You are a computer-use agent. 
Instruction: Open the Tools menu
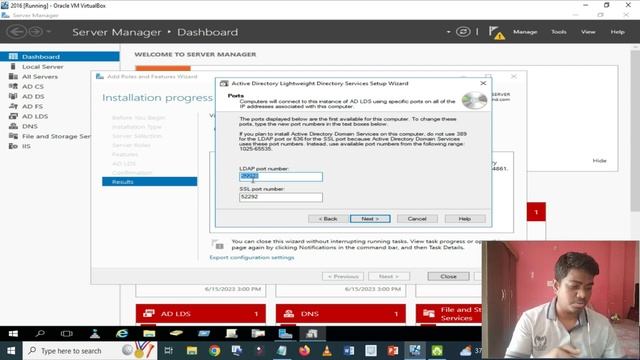coord(559,32)
